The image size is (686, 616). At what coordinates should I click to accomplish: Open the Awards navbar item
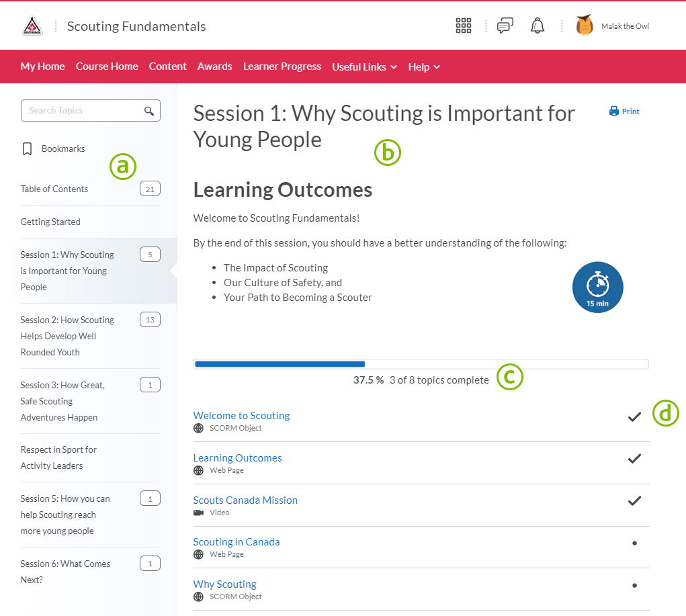tap(214, 67)
